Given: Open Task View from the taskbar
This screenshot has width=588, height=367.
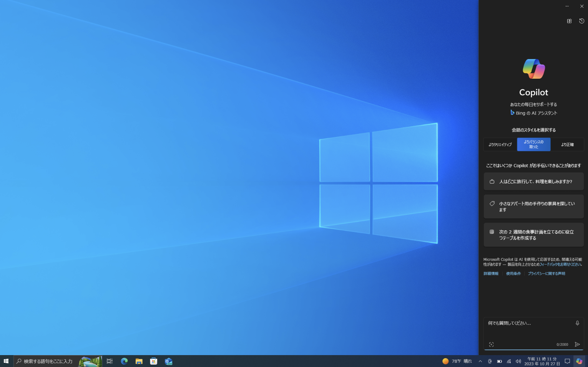Looking at the screenshot, I should click(110, 361).
